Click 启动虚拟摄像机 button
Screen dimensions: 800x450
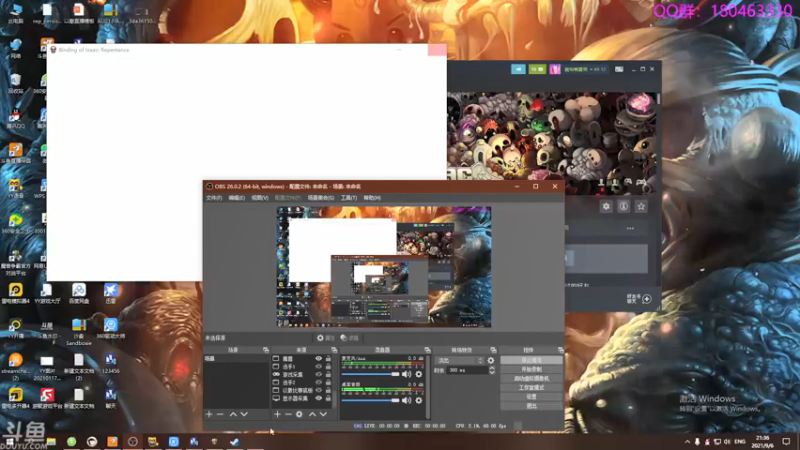pyautogui.click(x=532, y=379)
